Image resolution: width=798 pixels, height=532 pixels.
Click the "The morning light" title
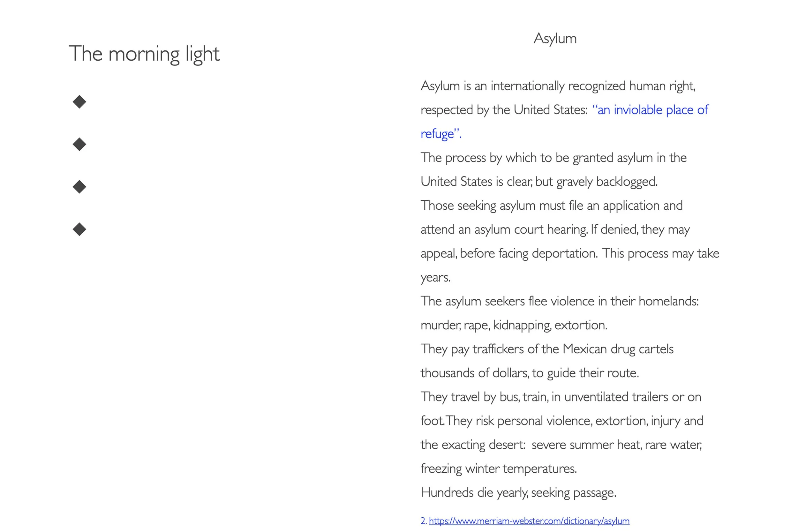(144, 54)
